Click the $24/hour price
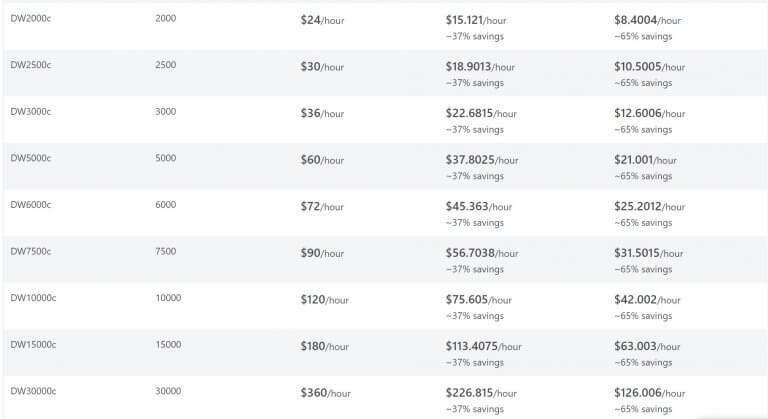This screenshot has width=768, height=419. 322,20
